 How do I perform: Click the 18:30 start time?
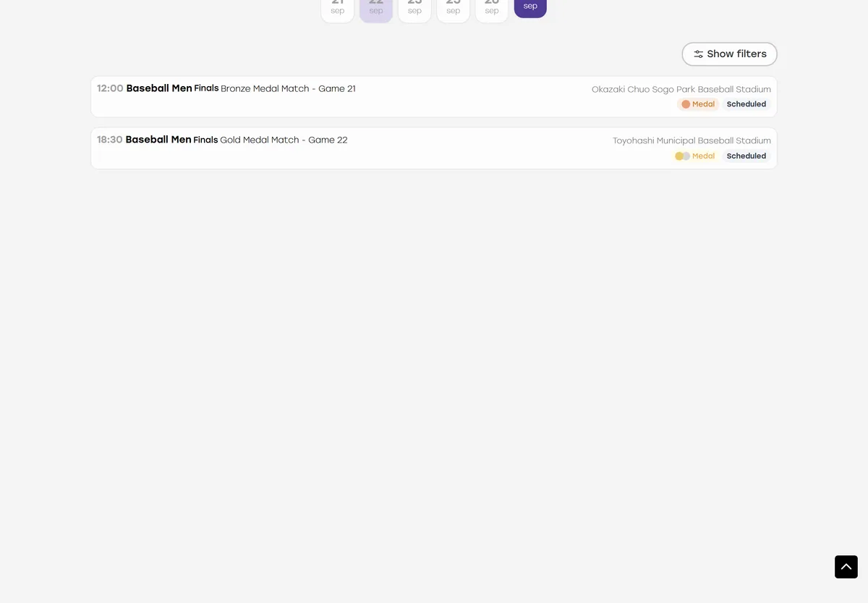coord(110,140)
